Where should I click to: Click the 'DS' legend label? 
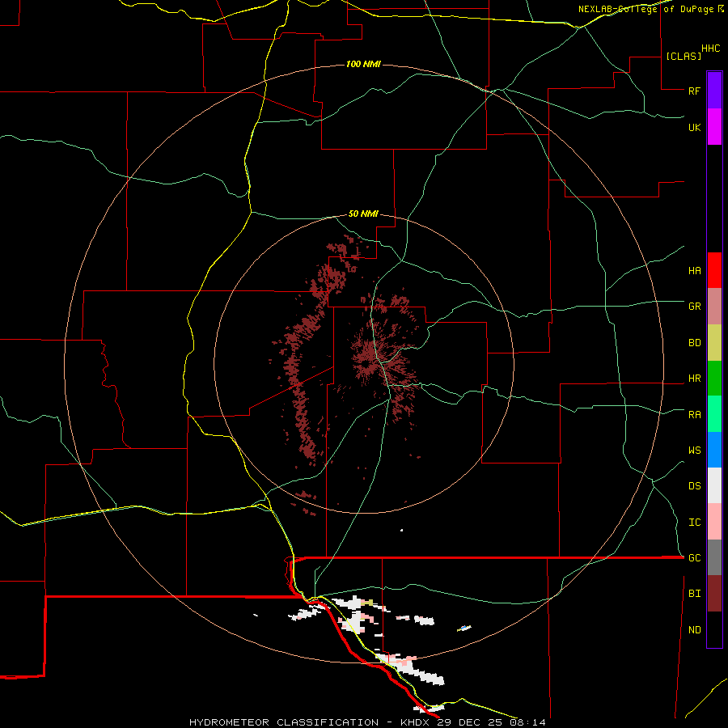click(694, 486)
